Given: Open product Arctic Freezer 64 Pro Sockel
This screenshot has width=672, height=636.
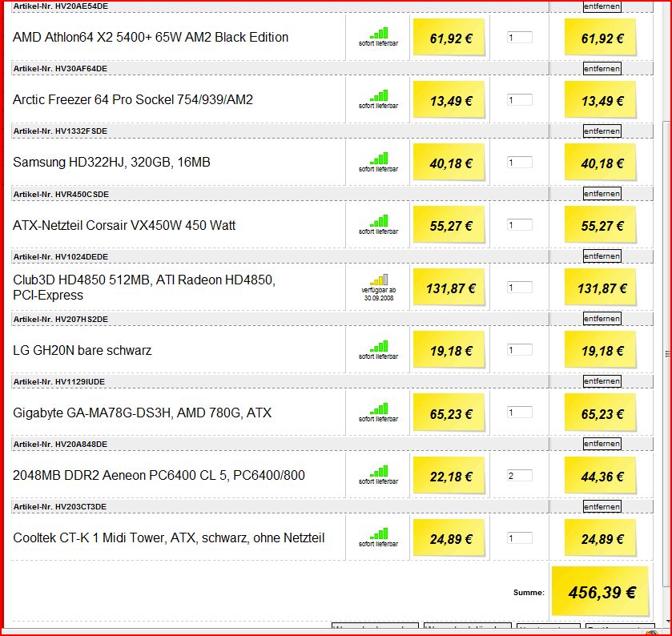Looking at the screenshot, I should click(133, 100).
